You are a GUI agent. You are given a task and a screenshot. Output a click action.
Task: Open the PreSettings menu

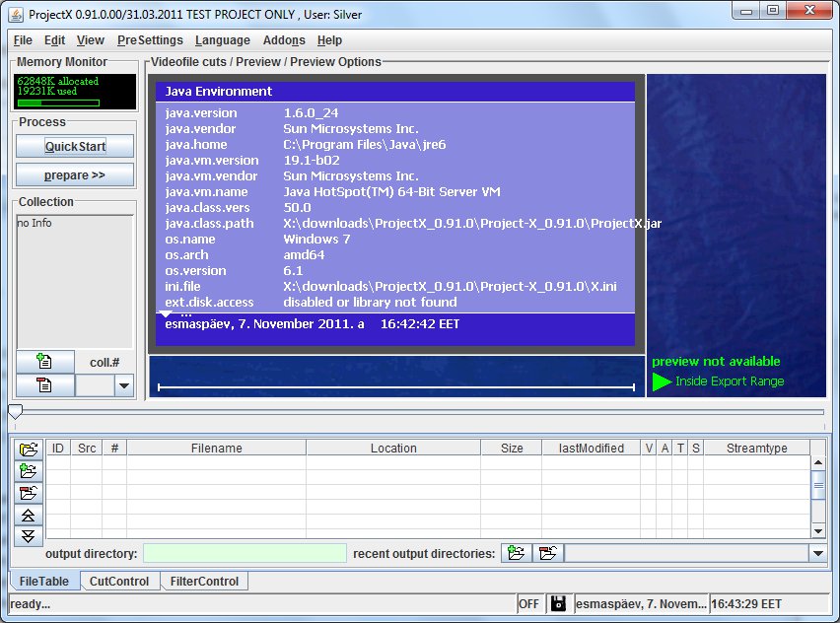150,40
